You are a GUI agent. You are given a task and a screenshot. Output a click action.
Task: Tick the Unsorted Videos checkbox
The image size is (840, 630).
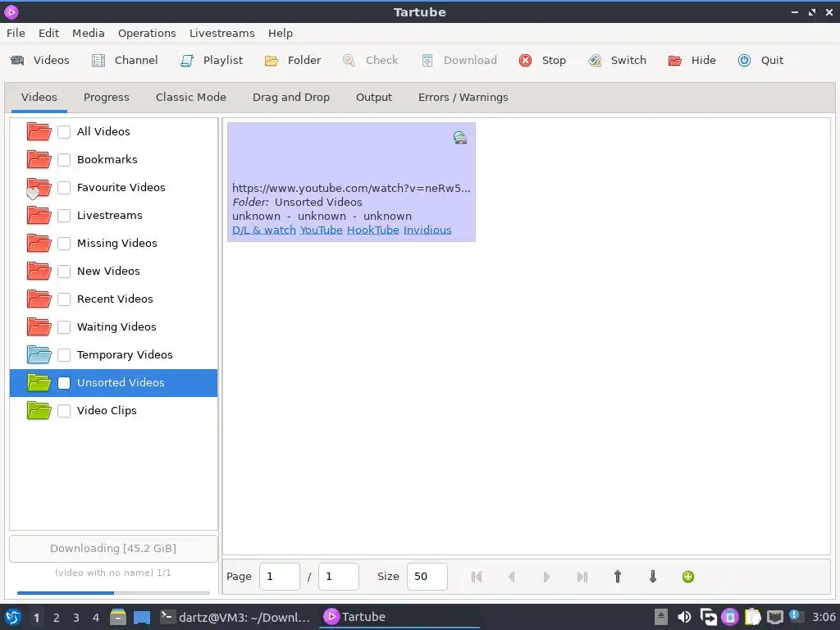(x=64, y=382)
